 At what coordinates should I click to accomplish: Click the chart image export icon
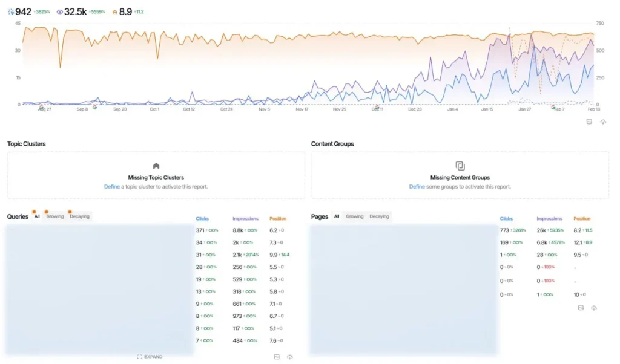click(589, 122)
